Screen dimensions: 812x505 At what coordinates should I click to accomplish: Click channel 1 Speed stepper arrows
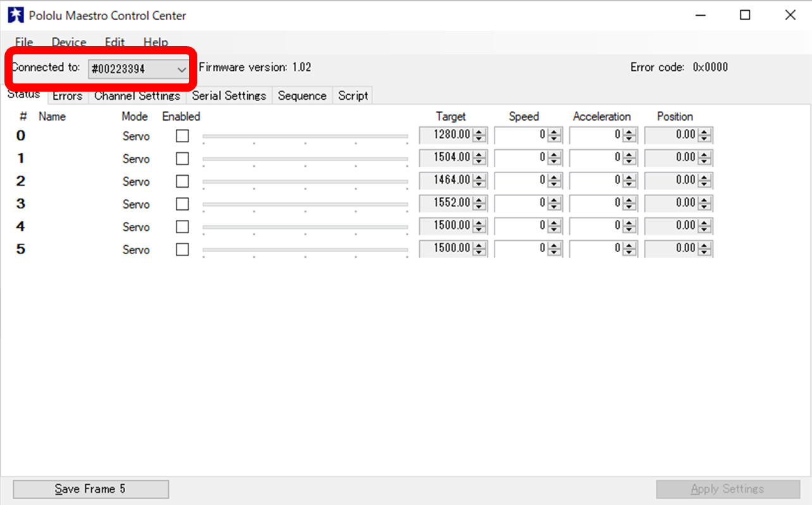(555, 157)
